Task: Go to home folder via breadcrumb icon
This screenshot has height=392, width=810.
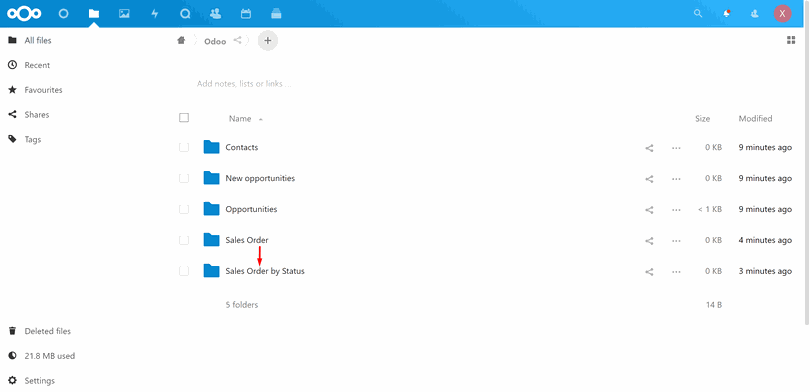Action: point(181,40)
